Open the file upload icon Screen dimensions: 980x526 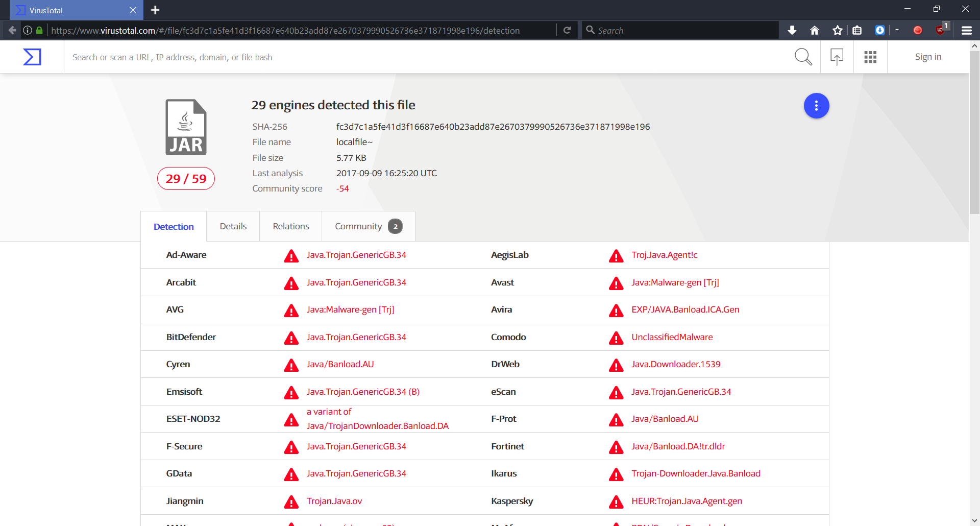pos(837,57)
